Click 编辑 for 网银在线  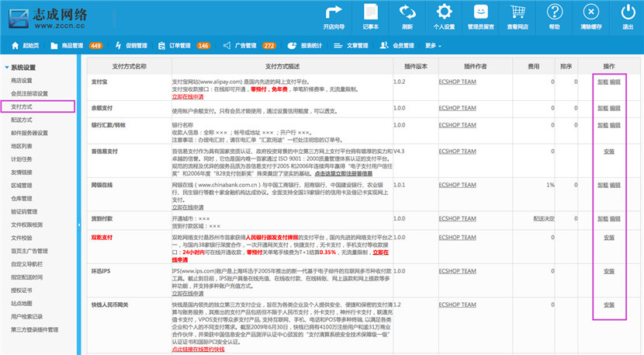(x=615, y=185)
